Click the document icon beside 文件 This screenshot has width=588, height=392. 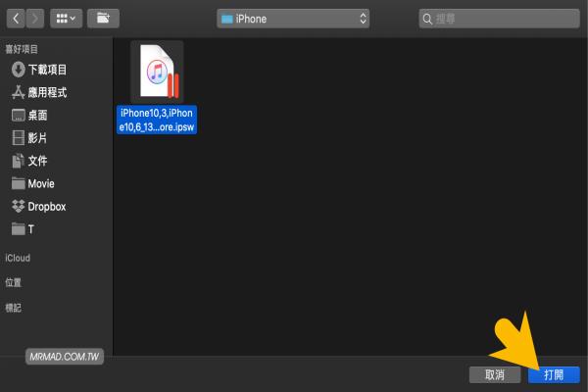click(18, 161)
